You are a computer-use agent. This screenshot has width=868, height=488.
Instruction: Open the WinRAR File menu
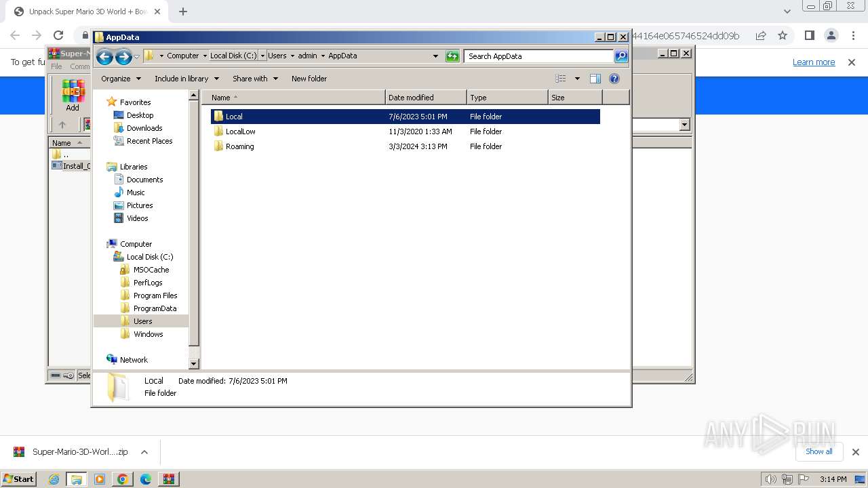pyautogui.click(x=57, y=66)
